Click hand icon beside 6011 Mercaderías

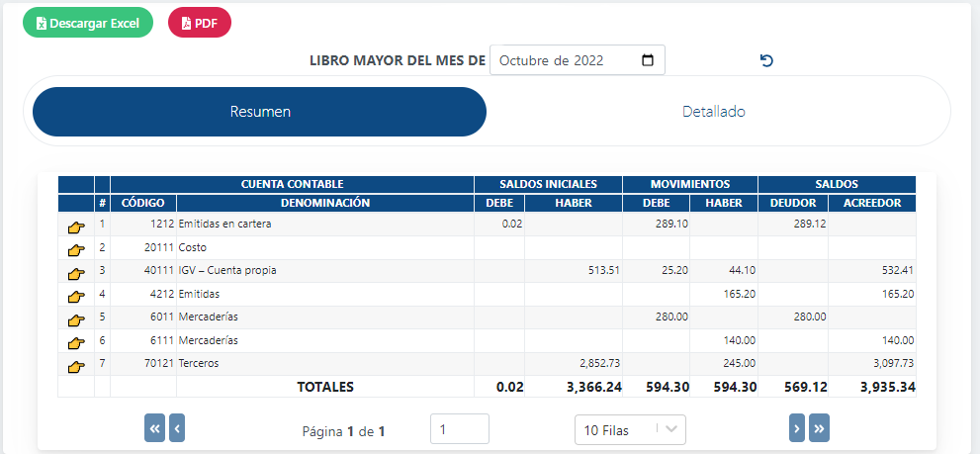coord(75,319)
